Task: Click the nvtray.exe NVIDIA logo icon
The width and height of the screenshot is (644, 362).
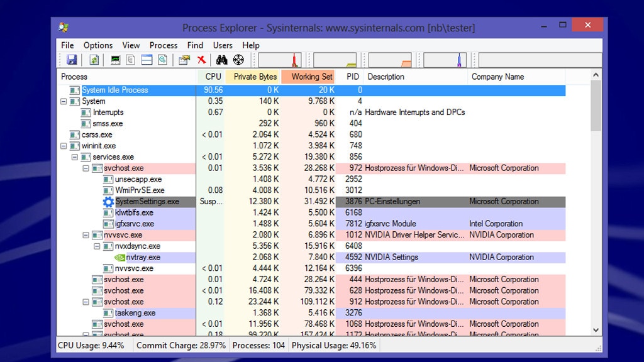Action: [119, 257]
